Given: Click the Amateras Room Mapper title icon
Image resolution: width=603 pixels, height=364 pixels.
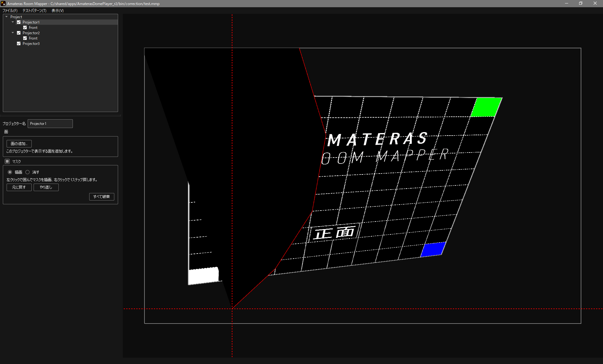Looking at the screenshot, I should point(3,3).
